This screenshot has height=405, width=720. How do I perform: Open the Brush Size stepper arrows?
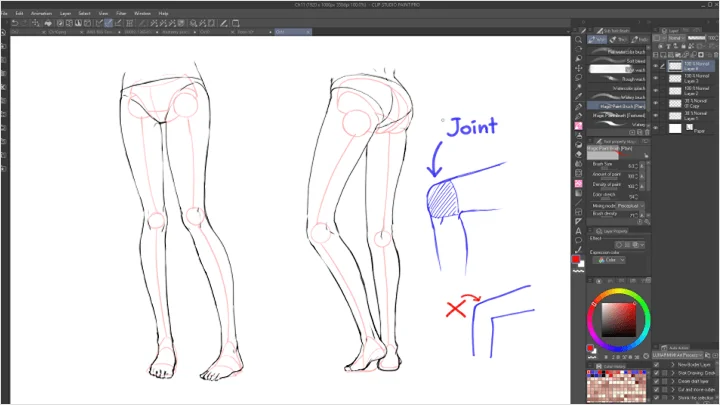coord(637,166)
